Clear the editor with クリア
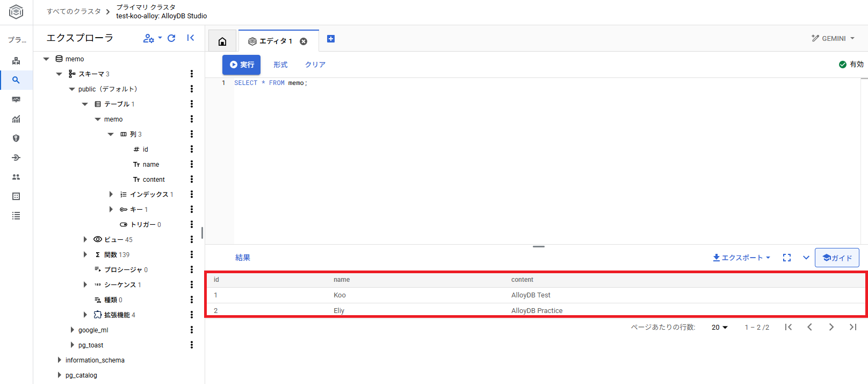The height and width of the screenshot is (384, 868). coord(315,65)
